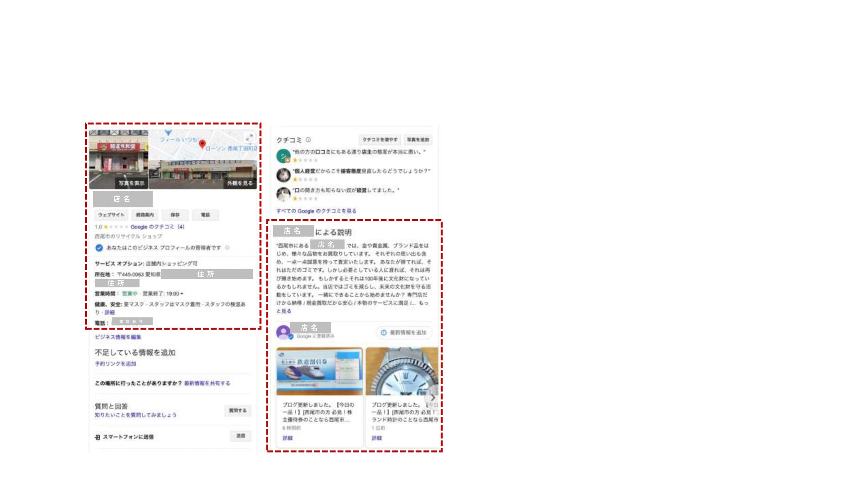Viewport: 868px width, 488px height.
Task: Click the first reviewer's green avatar
Action: pos(283,156)
